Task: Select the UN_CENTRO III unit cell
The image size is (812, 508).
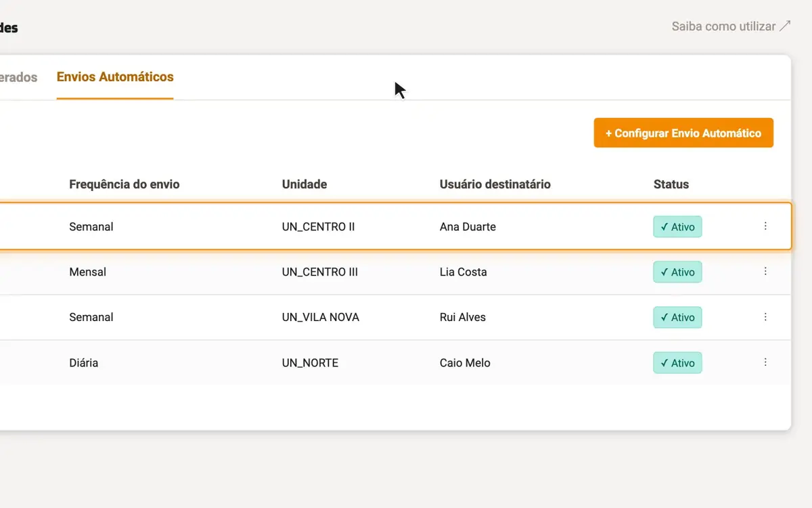Action: pos(320,272)
